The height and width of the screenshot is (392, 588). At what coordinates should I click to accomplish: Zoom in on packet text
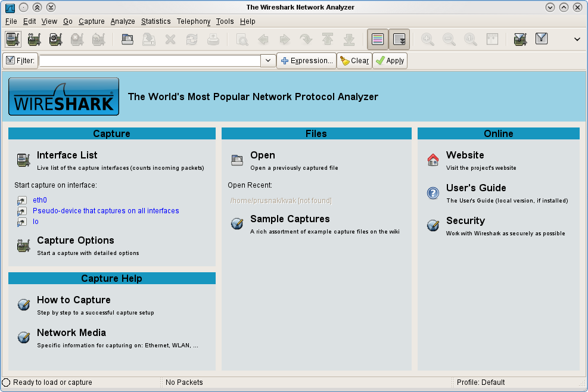click(x=428, y=39)
